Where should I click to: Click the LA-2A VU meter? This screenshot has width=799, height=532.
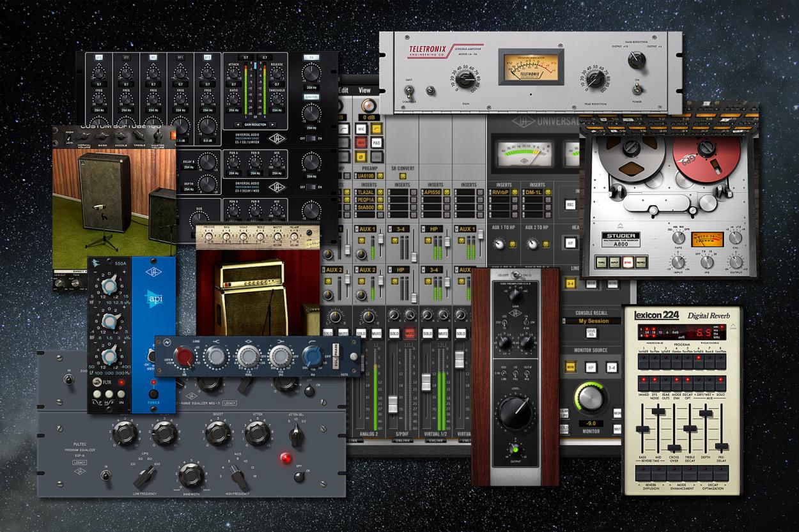click(531, 68)
